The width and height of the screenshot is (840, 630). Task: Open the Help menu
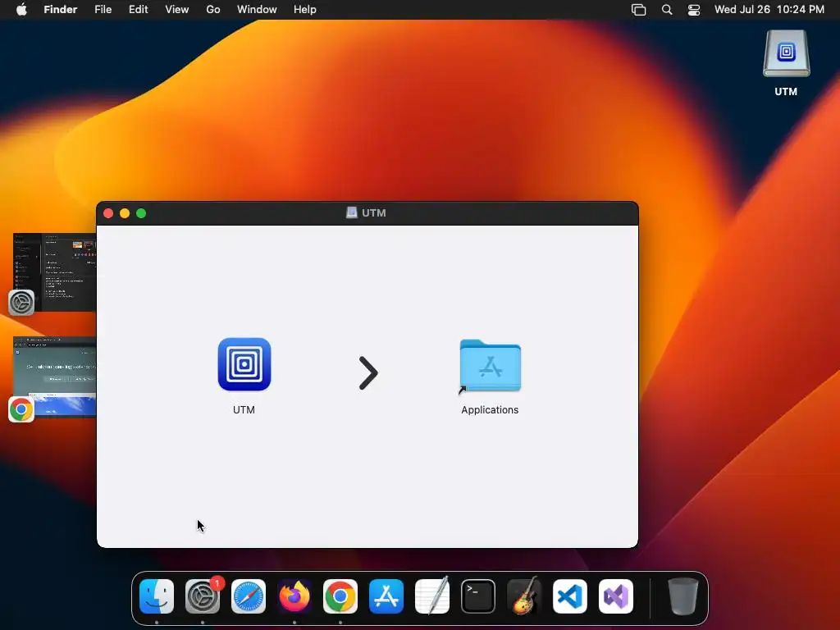tap(305, 10)
